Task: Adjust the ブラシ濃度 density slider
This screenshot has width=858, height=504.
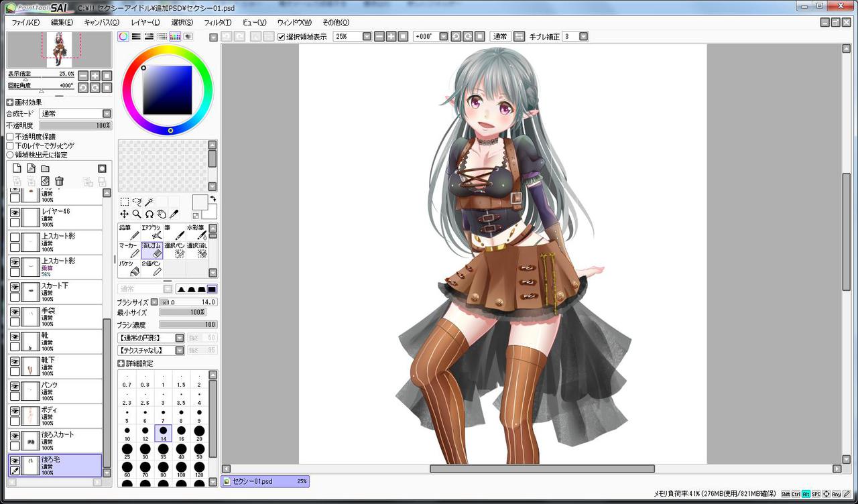Action: tap(188, 325)
